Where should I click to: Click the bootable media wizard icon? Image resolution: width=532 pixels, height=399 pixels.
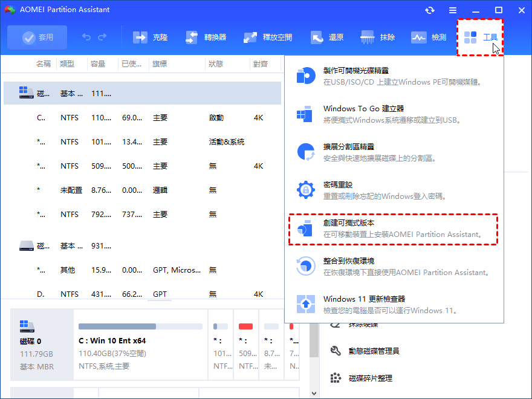(x=306, y=76)
